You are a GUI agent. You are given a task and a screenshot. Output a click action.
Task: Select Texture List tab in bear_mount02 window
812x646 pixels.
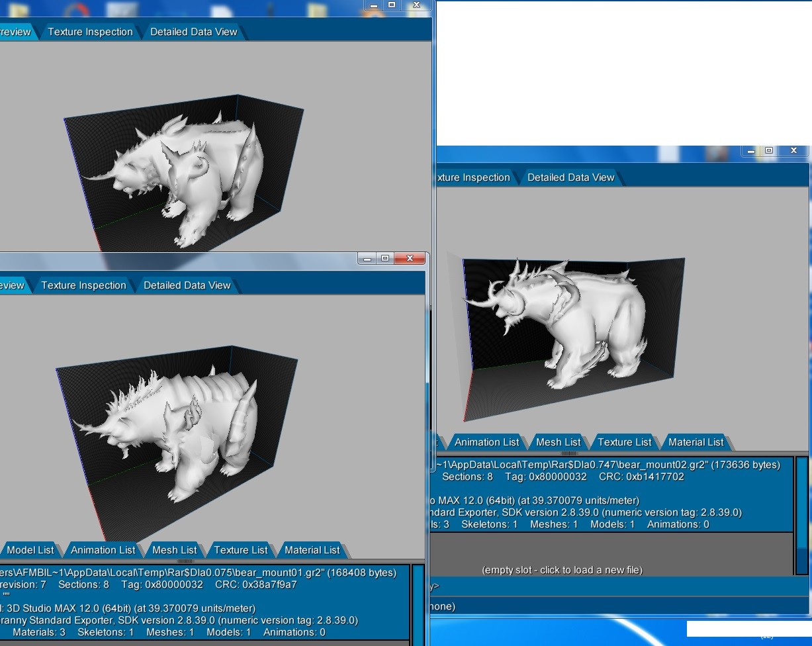pyautogui.click(x=624, y=442)
